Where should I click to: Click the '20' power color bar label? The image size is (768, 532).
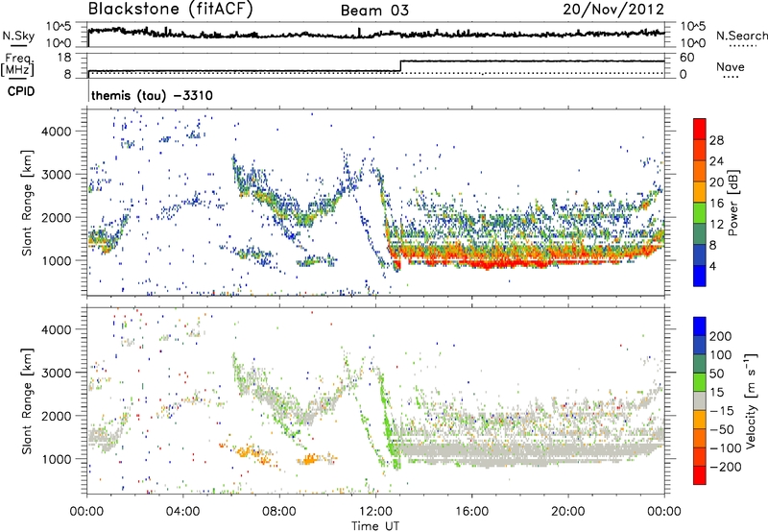click(716, 182)
